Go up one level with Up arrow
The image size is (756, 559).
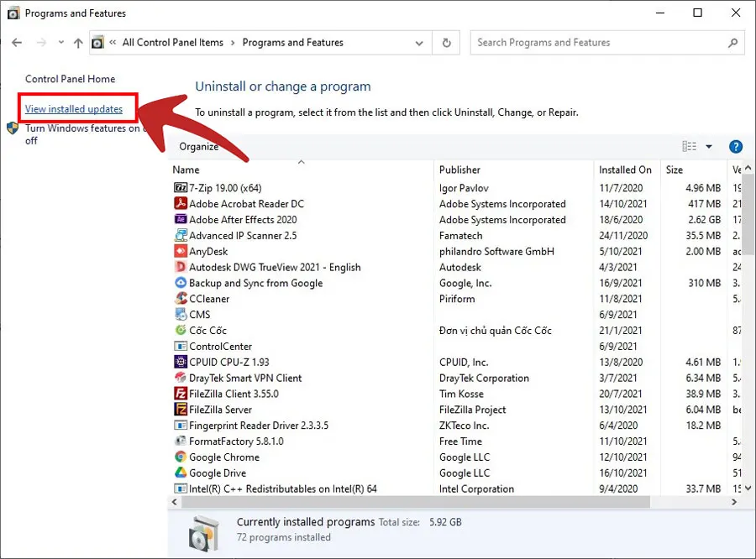click(x=78, y=43)
